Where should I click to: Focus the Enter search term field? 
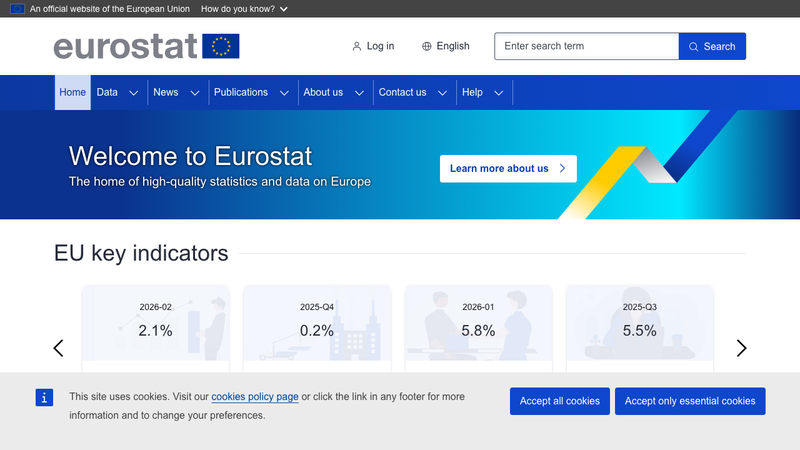[587, 46]
